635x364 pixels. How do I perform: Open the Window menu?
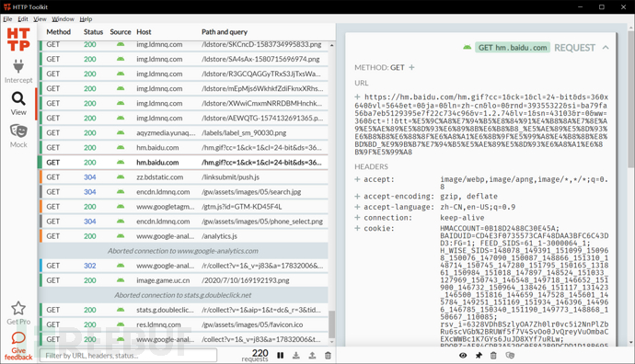coord(63,19)
